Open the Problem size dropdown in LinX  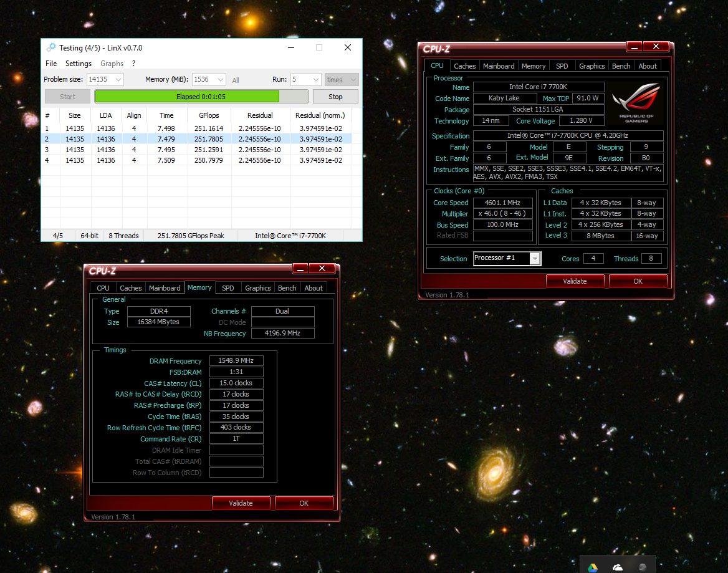(118, 79)
